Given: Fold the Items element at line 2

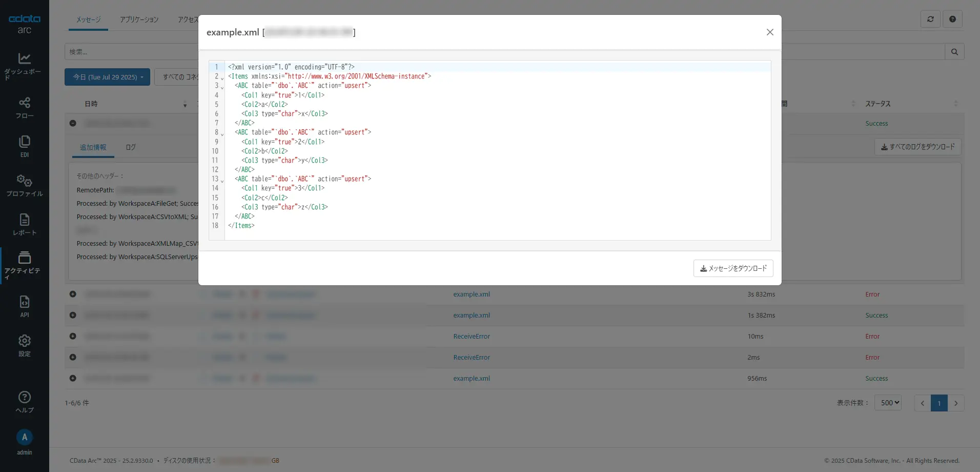Looking at the screenshot, I should pos(222,78).
